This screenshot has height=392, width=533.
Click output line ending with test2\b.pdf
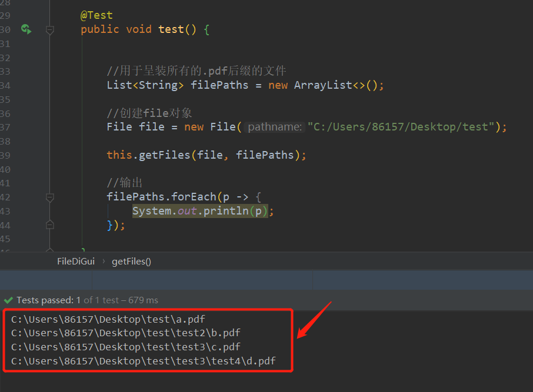click(x=126, y=333)
